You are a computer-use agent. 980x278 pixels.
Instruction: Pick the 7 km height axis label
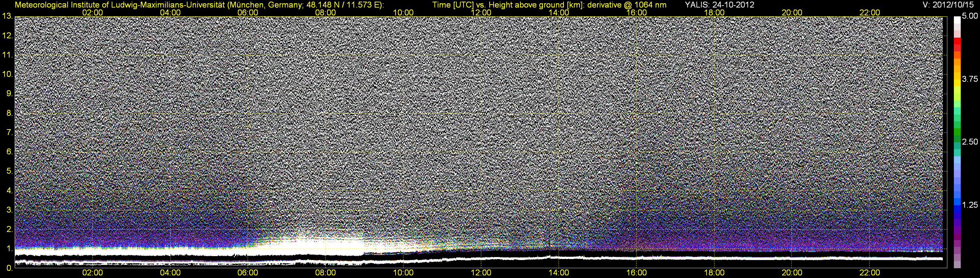[x=9, y=132]
